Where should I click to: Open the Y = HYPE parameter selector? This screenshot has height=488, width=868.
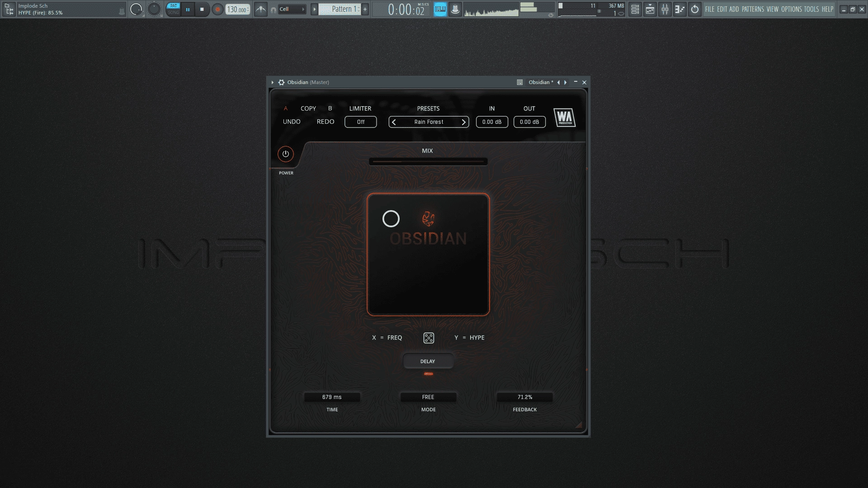(x=469, y=338)
